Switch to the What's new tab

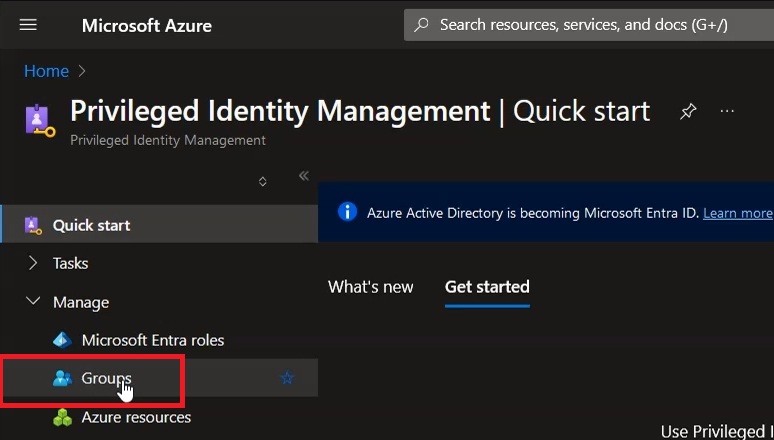pyautogui.click(x=371, y=287)
